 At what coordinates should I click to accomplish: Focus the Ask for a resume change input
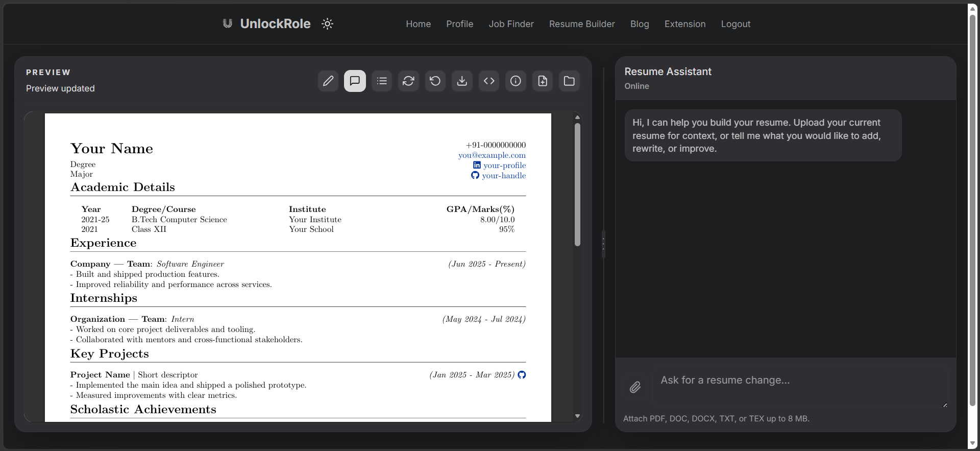[801, 387]
